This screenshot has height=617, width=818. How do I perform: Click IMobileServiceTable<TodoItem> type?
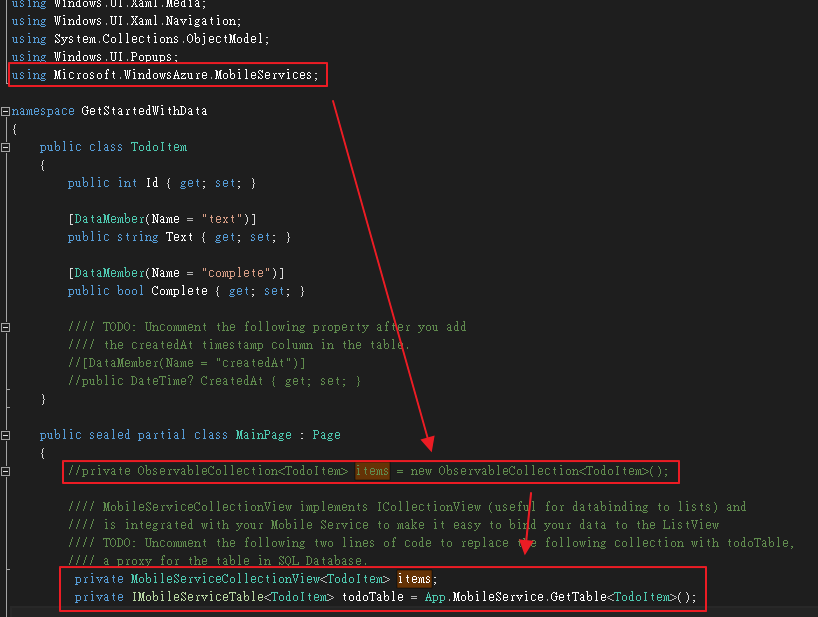[x=233, y=597]
